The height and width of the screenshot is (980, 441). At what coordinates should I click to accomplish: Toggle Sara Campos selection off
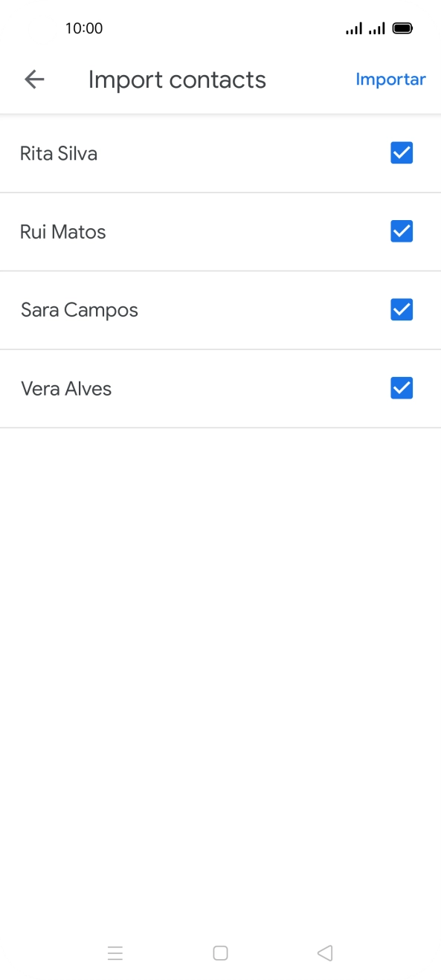(401, 309)
